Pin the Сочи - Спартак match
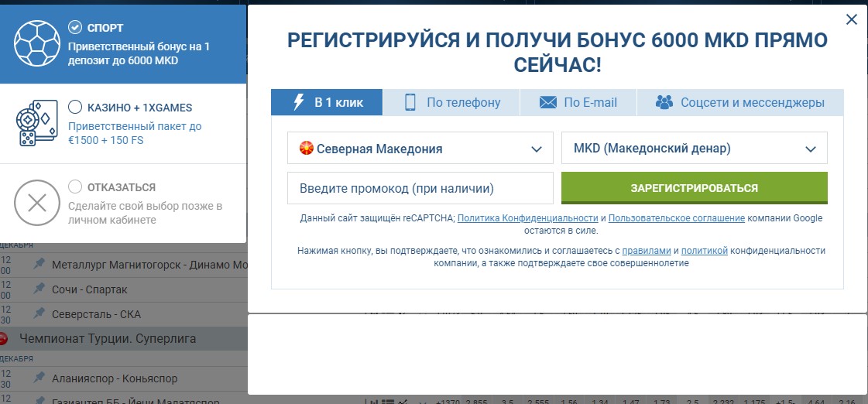Viewport: 868px width, 404px height. point(39,289)
